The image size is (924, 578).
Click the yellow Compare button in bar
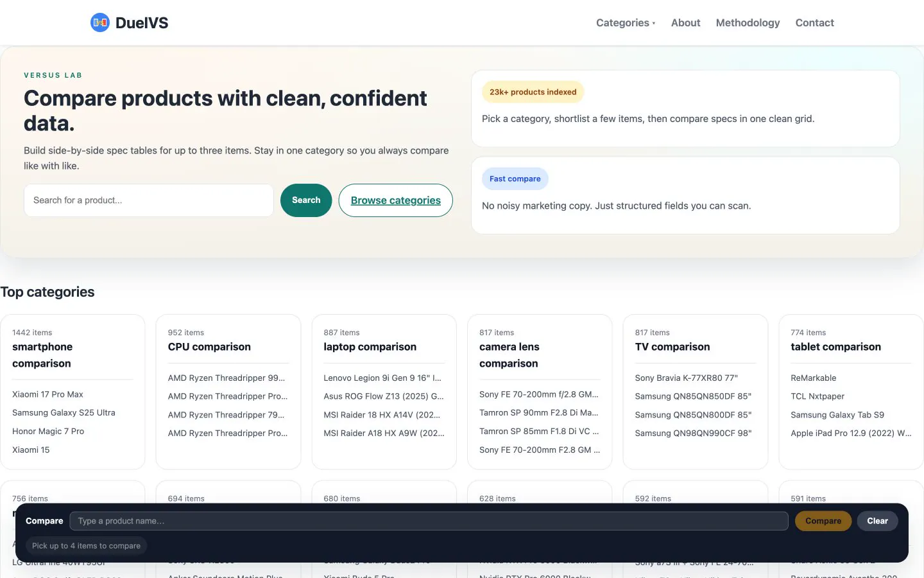tap(823, 521)
